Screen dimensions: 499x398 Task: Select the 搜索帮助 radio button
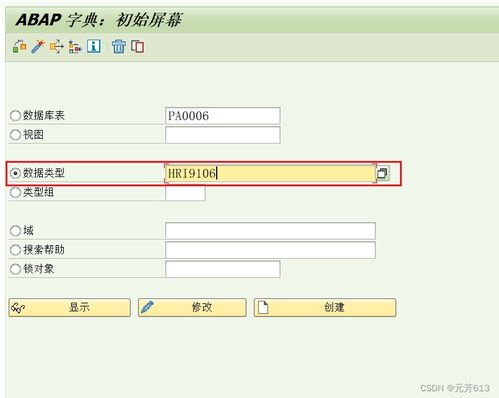tap(15, 250)
